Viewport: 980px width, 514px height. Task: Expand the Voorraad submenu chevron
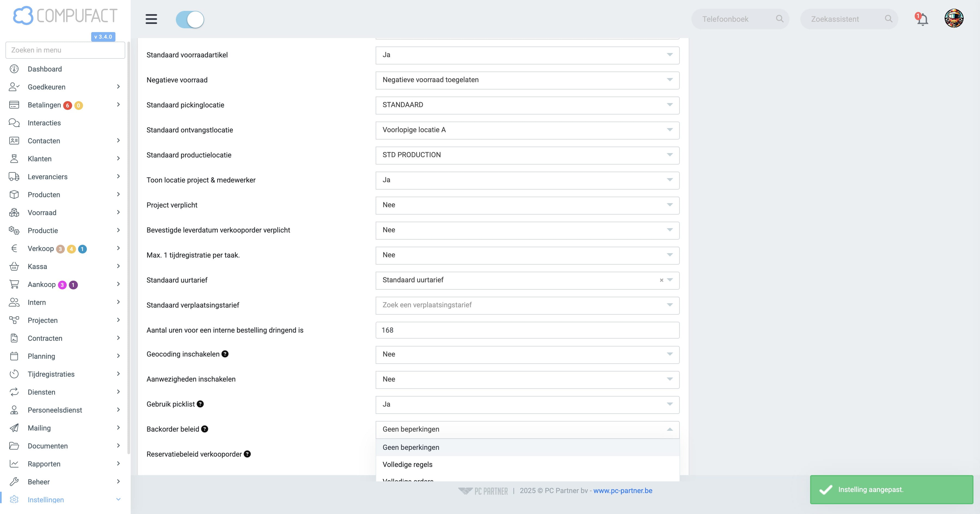tap(118, 212)
